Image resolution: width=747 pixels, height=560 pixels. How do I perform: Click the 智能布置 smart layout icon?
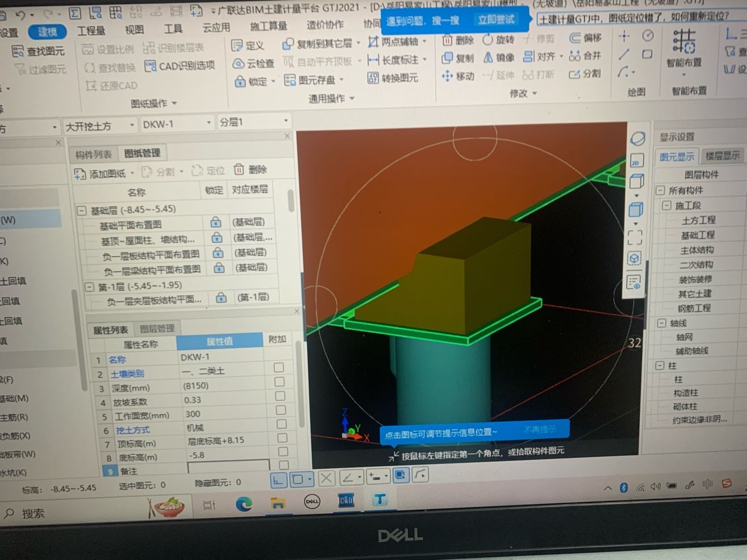[684, 41]
